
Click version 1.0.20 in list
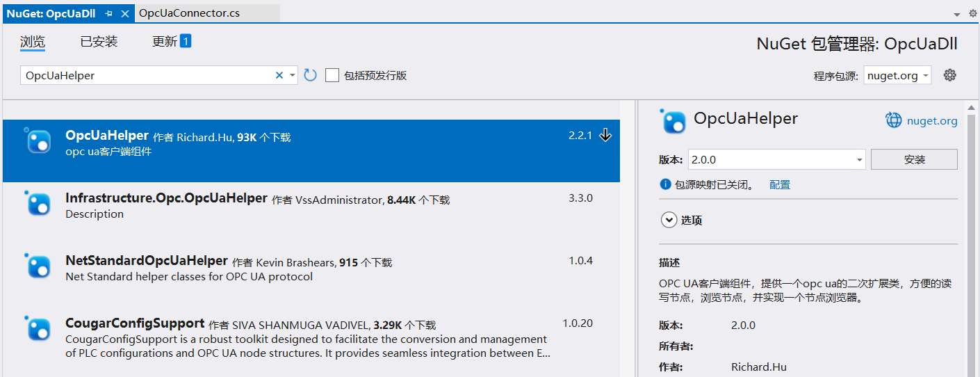click(x=578, y=323)
